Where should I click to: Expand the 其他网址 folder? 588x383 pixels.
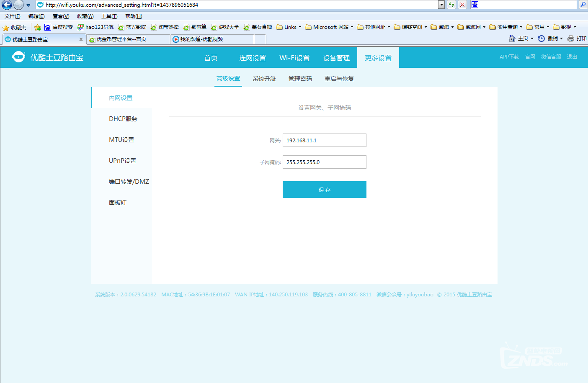click(x=374, y=27)
